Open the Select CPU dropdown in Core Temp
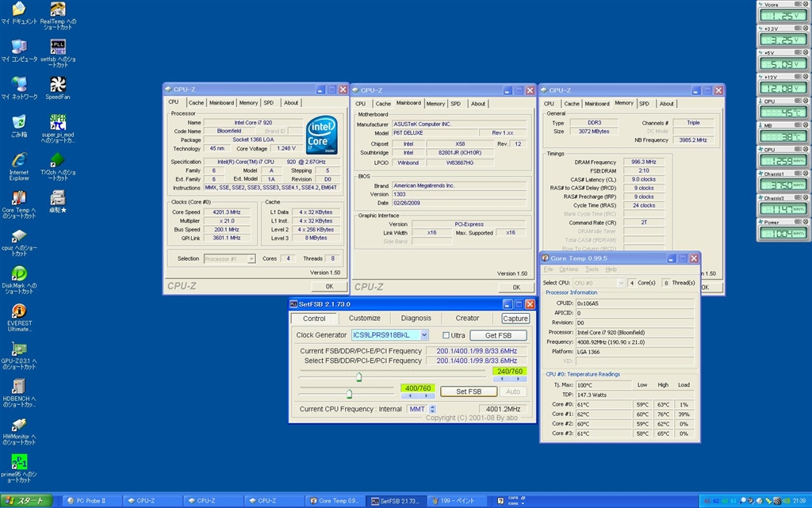 click(620, 283)
